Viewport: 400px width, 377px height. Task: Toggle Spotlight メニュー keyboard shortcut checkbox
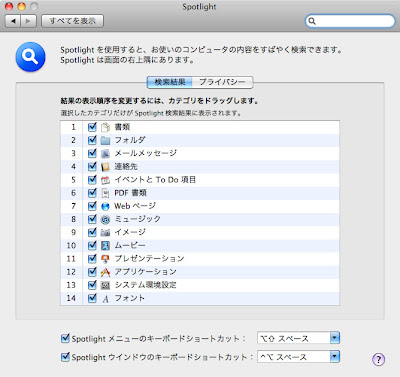pyautogui.click(x=65, y=338)
